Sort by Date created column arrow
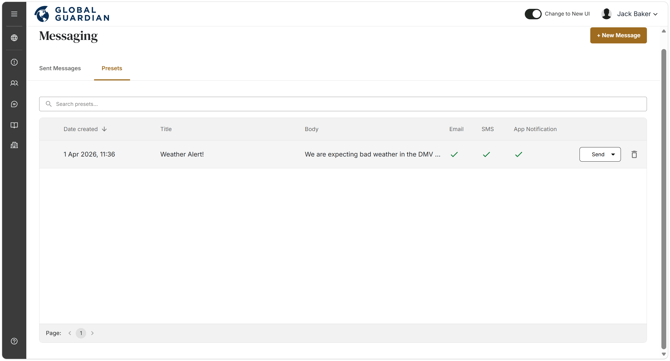 click(104, 129)
